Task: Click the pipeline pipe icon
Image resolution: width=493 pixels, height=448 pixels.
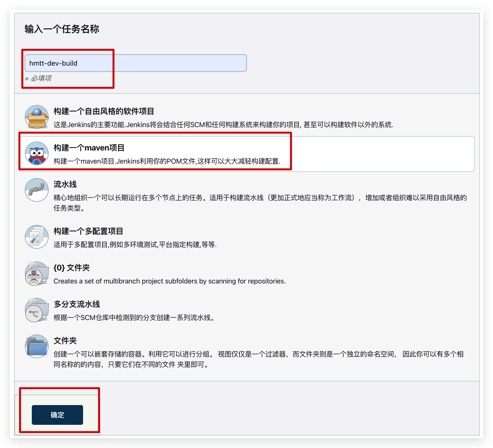Action: 37,190
